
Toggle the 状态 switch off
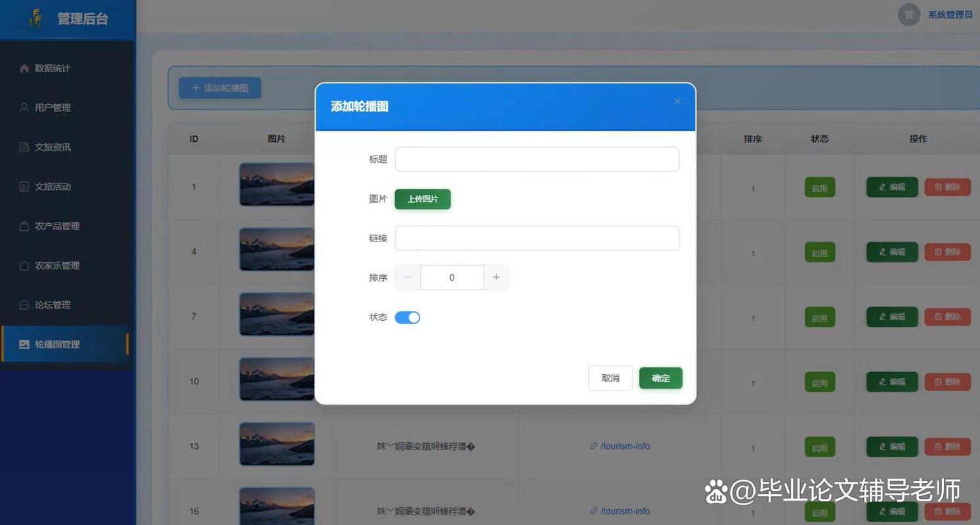point(408,318)
